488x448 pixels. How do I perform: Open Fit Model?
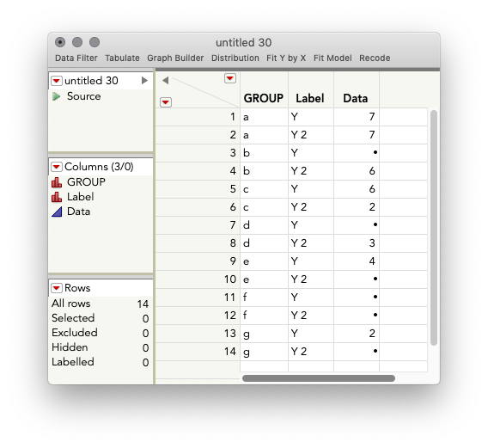pyautogui.click(x=332, y=58)
